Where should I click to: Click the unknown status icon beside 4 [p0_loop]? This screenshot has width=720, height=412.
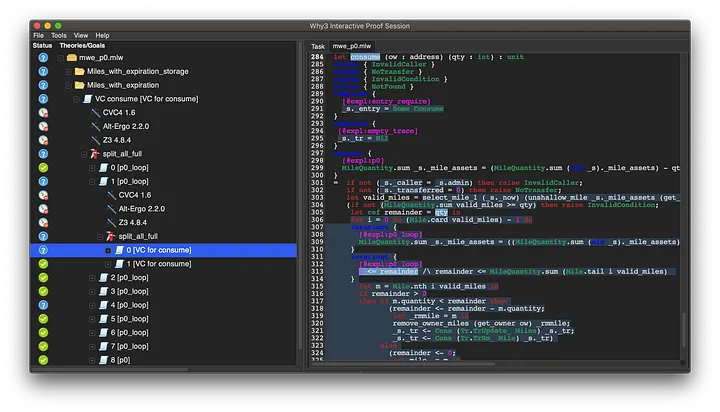(x=43, y=304)
